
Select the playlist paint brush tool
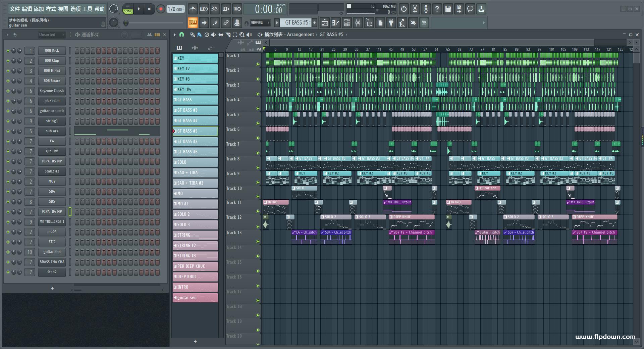point(200,35)
